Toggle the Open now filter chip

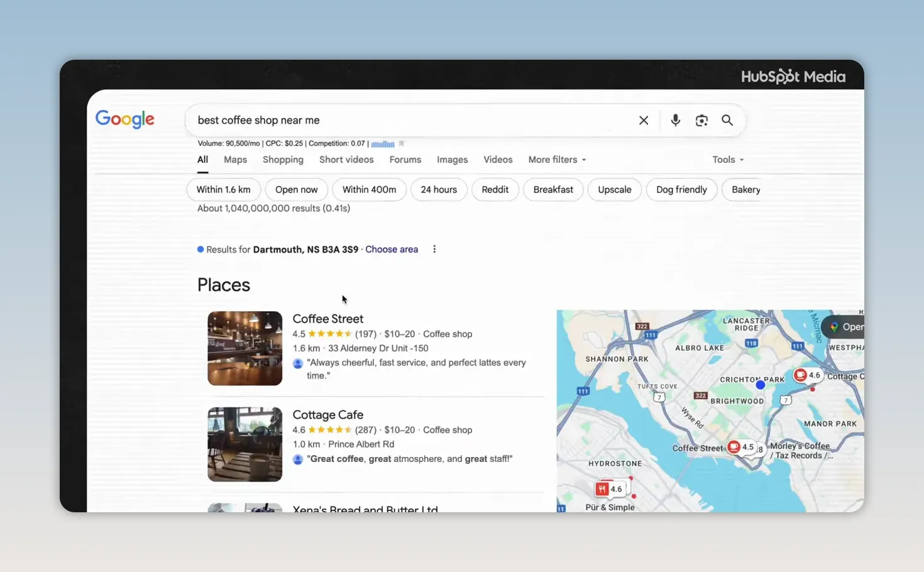coord(296,189)
